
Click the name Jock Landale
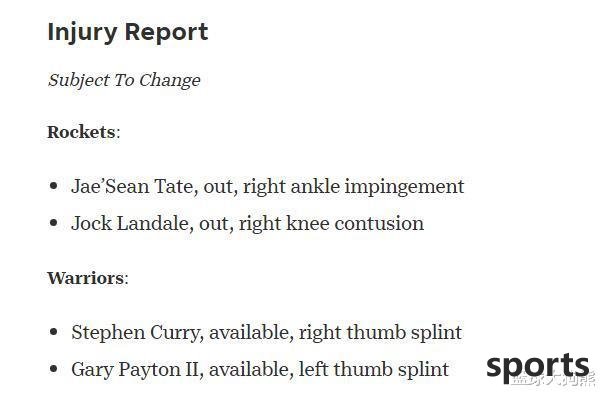[131, 223]
